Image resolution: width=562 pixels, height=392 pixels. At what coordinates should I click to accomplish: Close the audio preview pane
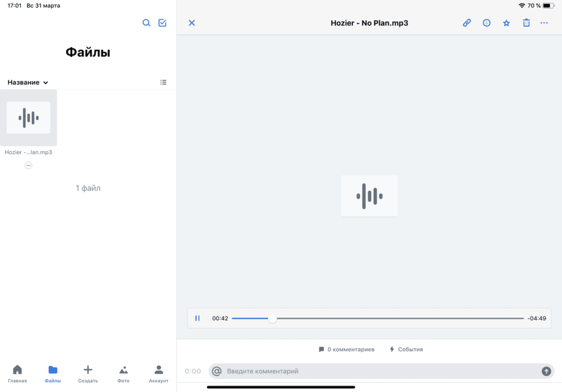pos(192,23)
